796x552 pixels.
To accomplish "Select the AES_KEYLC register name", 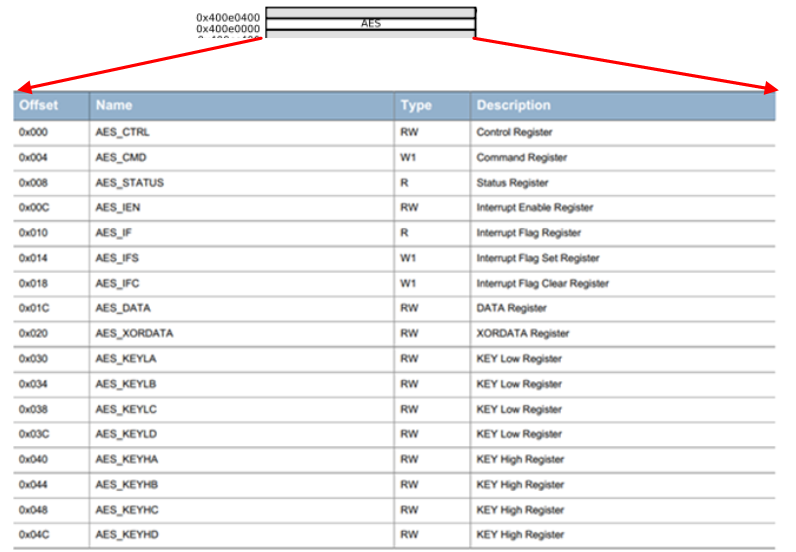I will pos(126,409).
